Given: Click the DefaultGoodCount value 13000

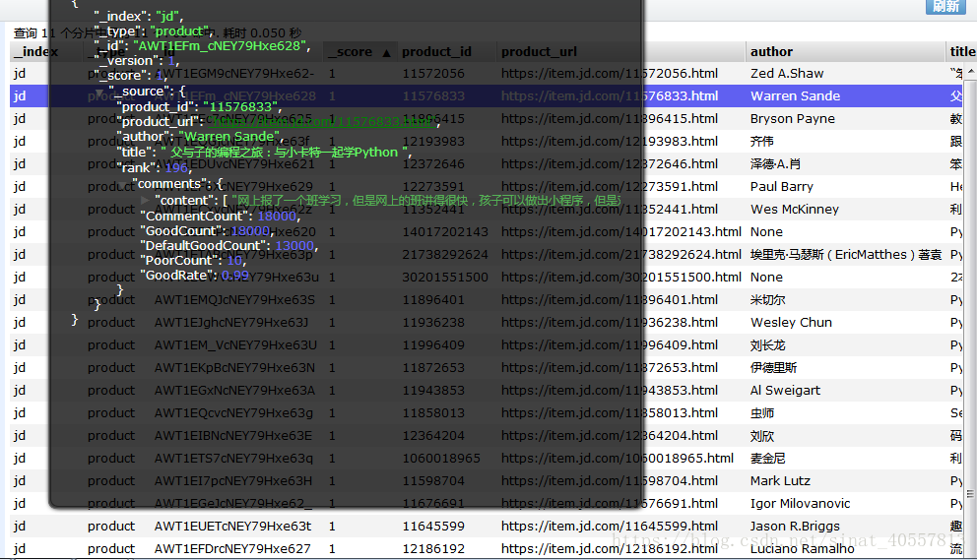Looking at the screenshot, I should [x=294, y=245].
